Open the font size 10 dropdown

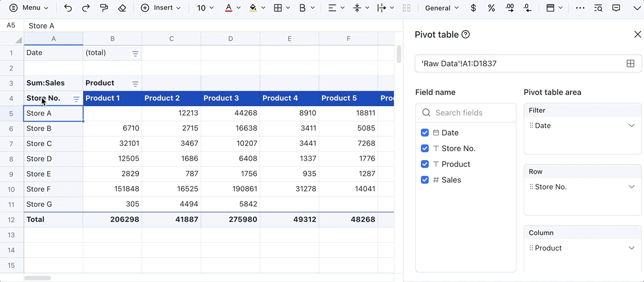coord(206,8)
